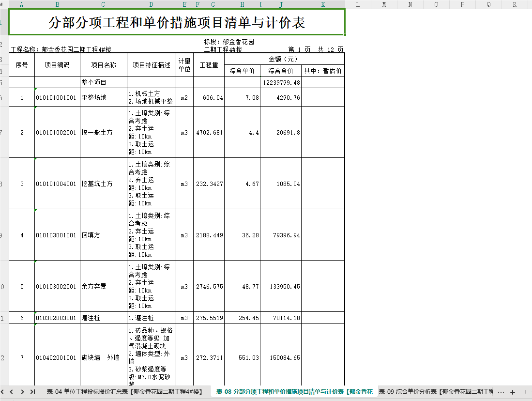532x401 pixels.
Task: Click quantity cell 4702.681
Action: [x=209, y=132]
